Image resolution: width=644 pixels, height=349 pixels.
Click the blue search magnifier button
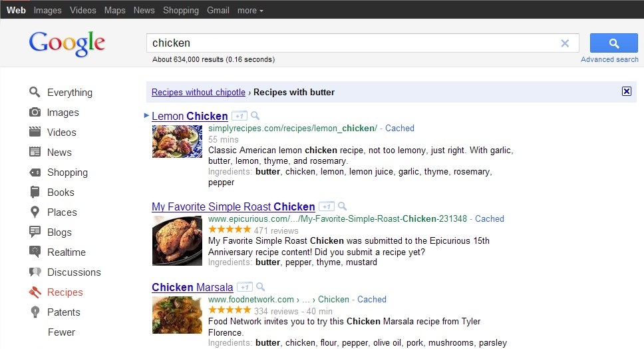(613, 43)
